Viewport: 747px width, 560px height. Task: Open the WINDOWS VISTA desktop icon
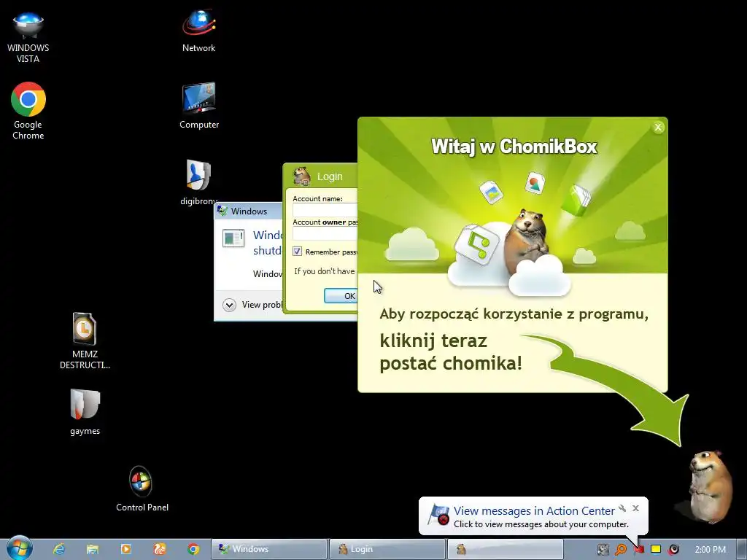(x=28, y=37)
